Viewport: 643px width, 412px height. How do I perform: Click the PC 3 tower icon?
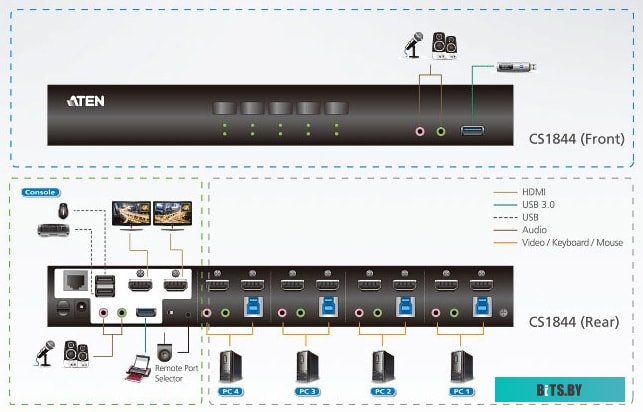307,366
